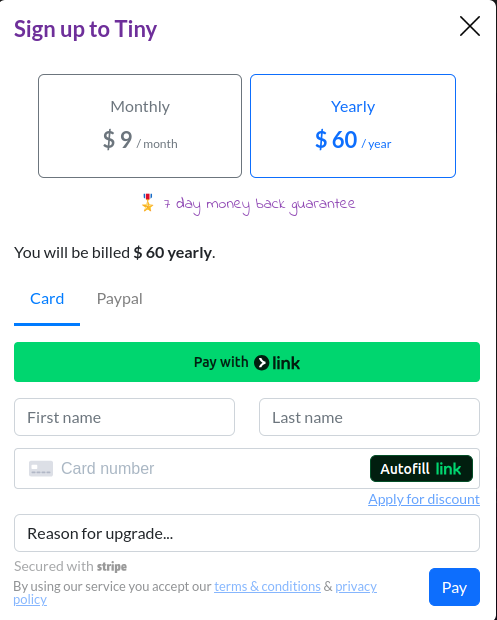Focus the First name field
The width and height of the screenshot is (497, 620).
point(124,417)
